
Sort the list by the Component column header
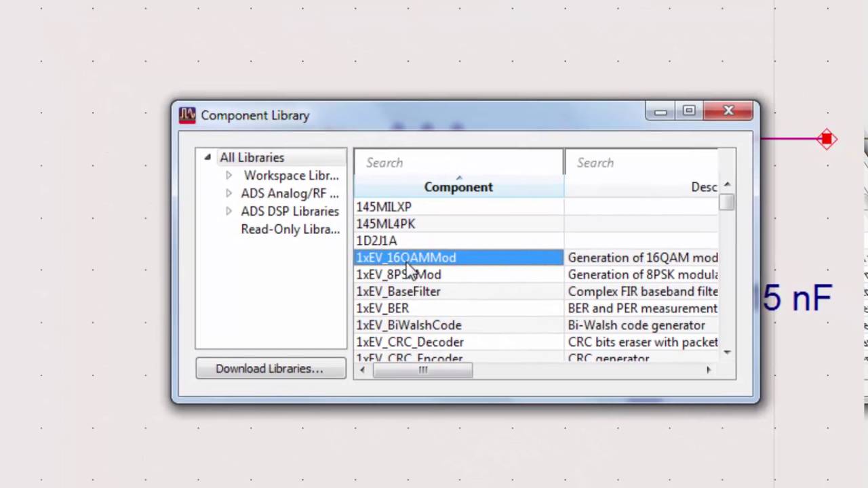coord(458,187)
